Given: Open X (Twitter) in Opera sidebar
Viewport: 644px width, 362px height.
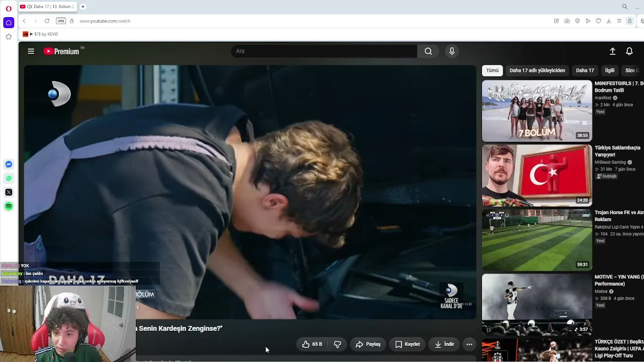Looking at the screenshot, I should tap(9, 192).
